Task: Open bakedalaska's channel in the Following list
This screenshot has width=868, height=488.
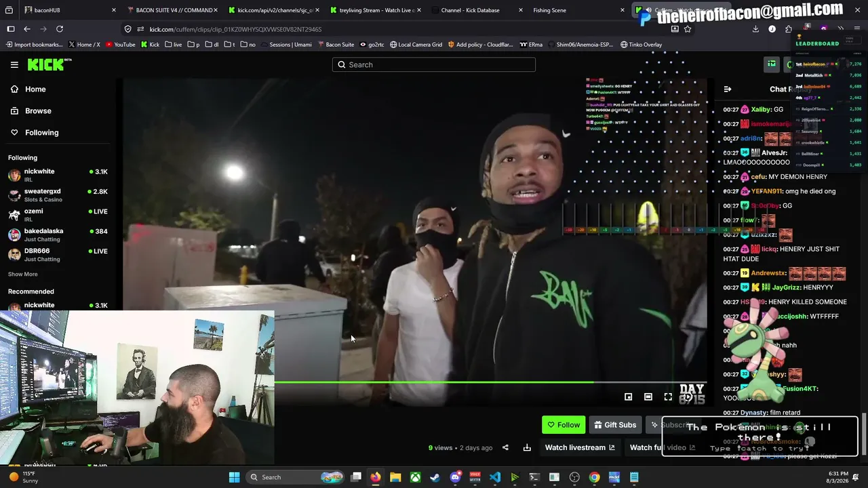Action: (58, 235)
